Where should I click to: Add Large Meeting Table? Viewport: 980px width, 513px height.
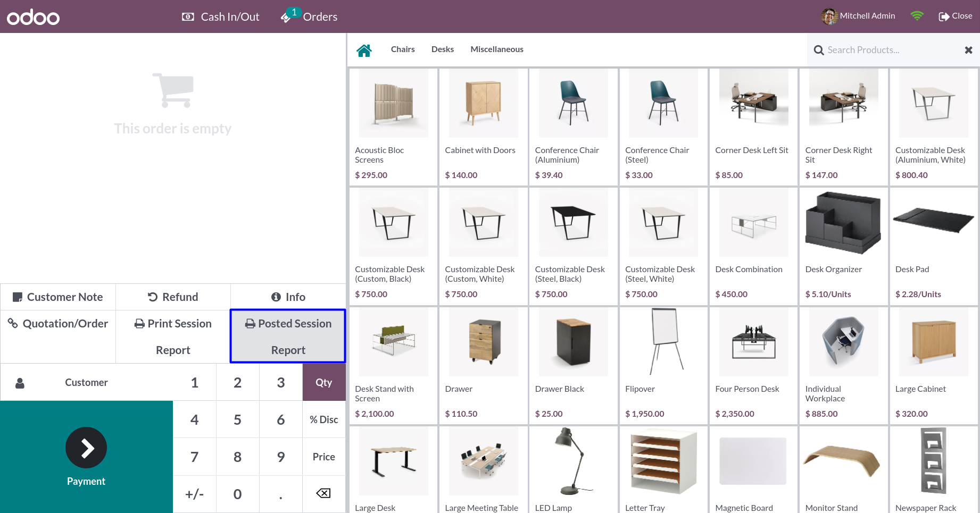point(483,469)
